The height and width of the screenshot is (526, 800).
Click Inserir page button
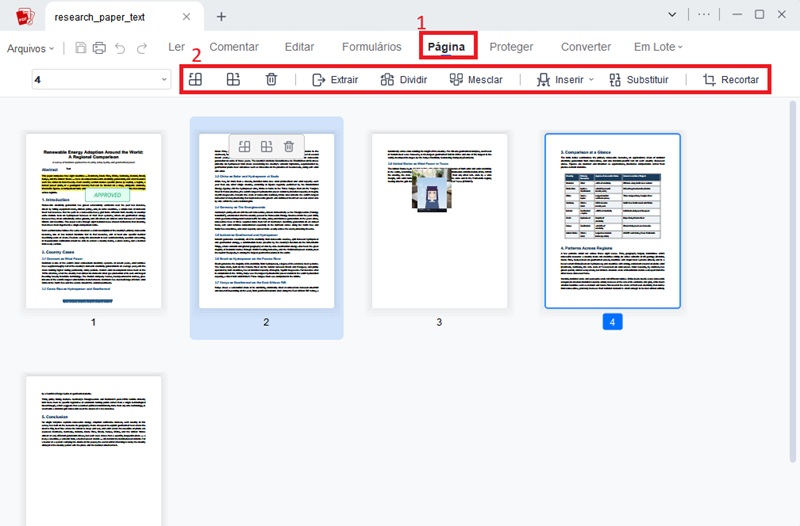pyautogui.click(x=560, y=80)
